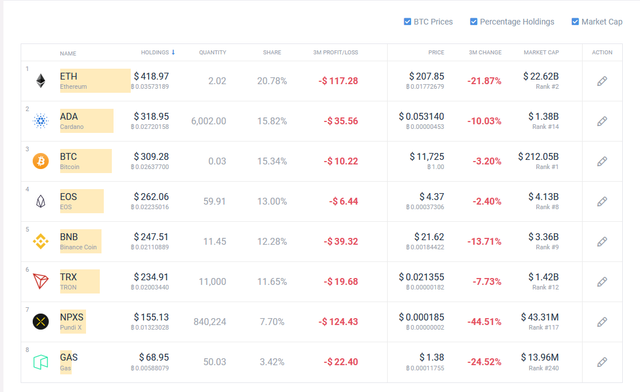Edit the GAS holding with pencil icon
This screenshot has height=392, width=640.
(602, 362)
